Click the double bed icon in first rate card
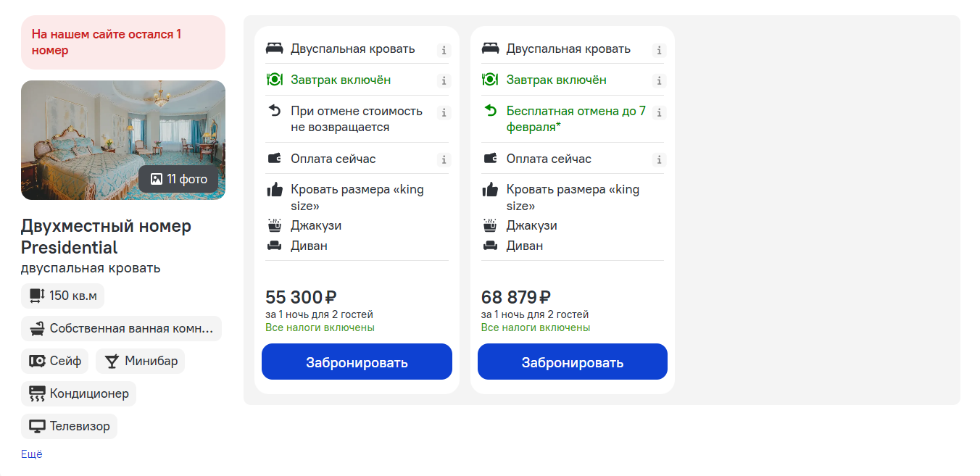Screen dimensions: 980x476 coord(275,49)
